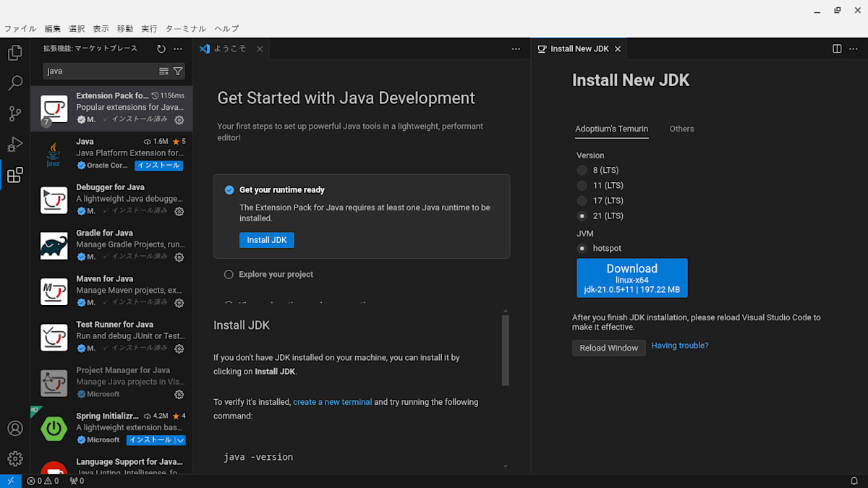
Task: Open gear settings for Debugger for Java
Action: coord(179,212)
